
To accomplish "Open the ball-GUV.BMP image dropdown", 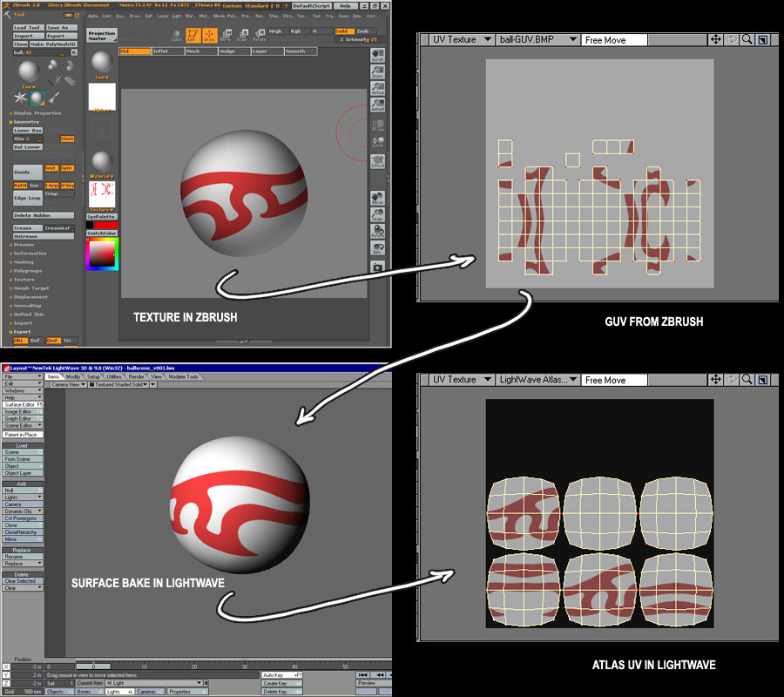I will (537, 39).
